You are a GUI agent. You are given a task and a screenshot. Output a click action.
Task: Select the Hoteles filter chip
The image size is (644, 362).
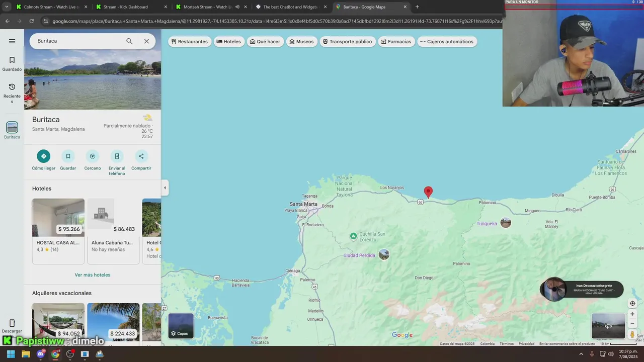click(x=228, y=42)
